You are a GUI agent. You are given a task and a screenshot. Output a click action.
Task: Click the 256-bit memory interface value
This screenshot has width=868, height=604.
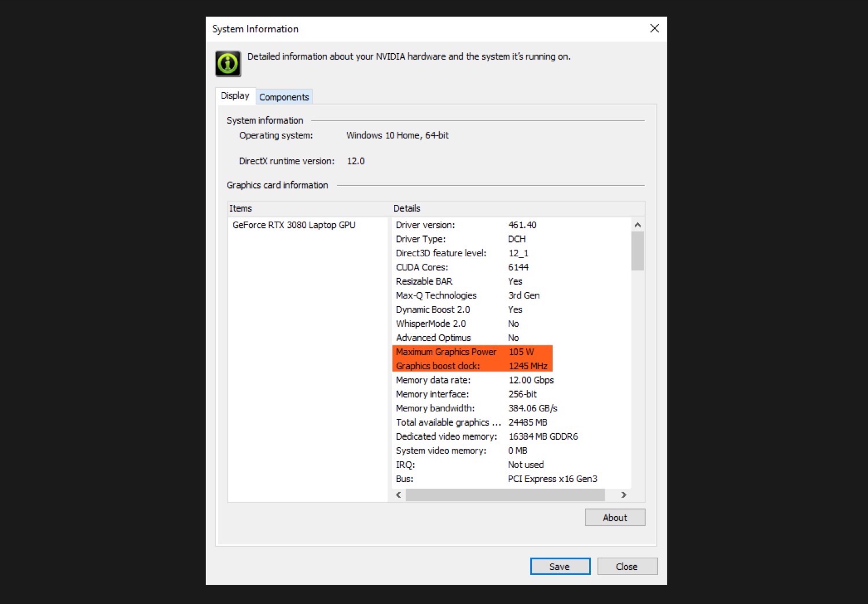[x=523, y=394]
